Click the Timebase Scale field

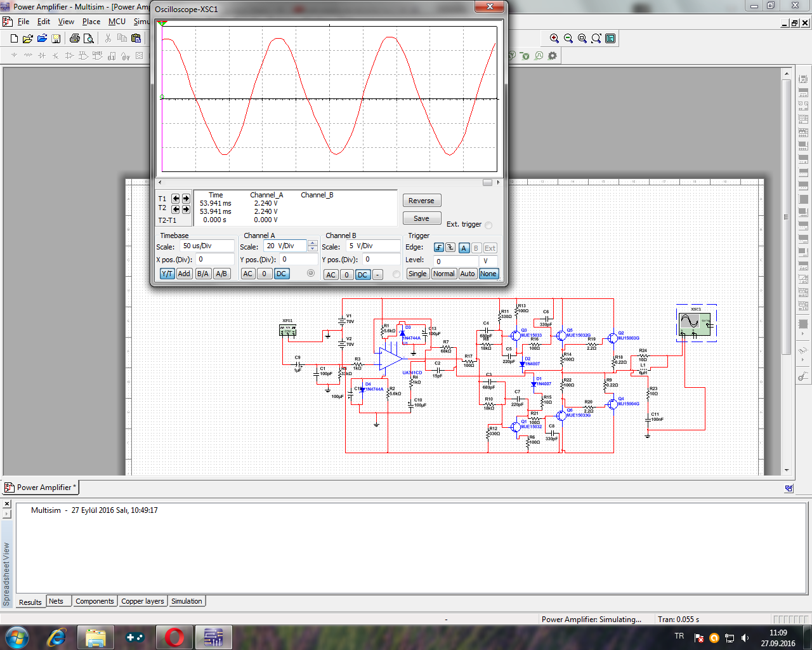(x=206, y=246)
